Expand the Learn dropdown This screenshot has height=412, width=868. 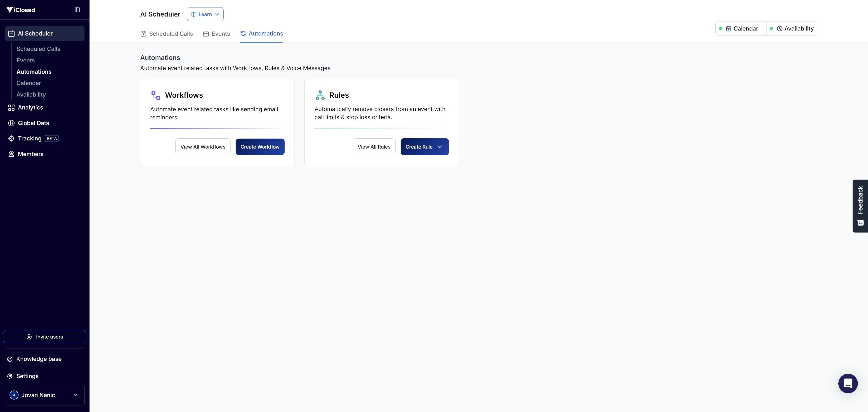pos(205,14)
